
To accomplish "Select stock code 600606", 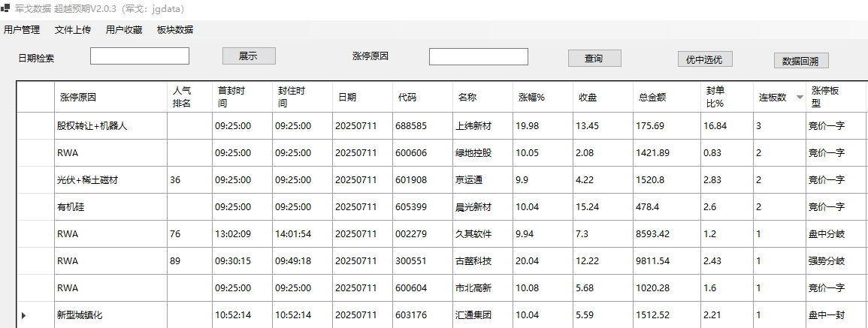I will point(423,152).
